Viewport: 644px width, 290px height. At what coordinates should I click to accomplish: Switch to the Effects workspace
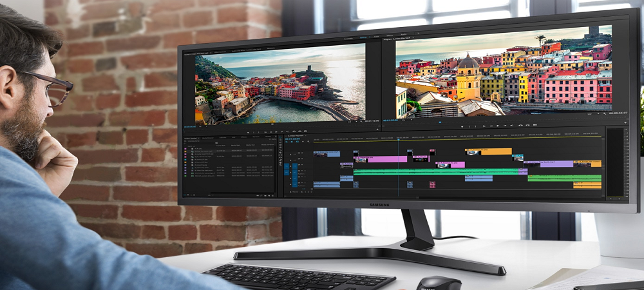click(390, 35)
